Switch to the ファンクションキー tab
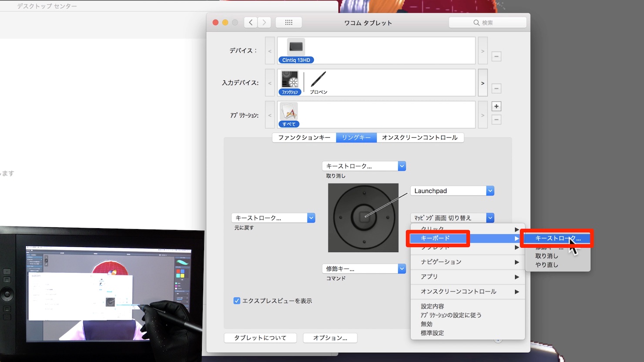 pyautogui.click(x=304, y=137)
